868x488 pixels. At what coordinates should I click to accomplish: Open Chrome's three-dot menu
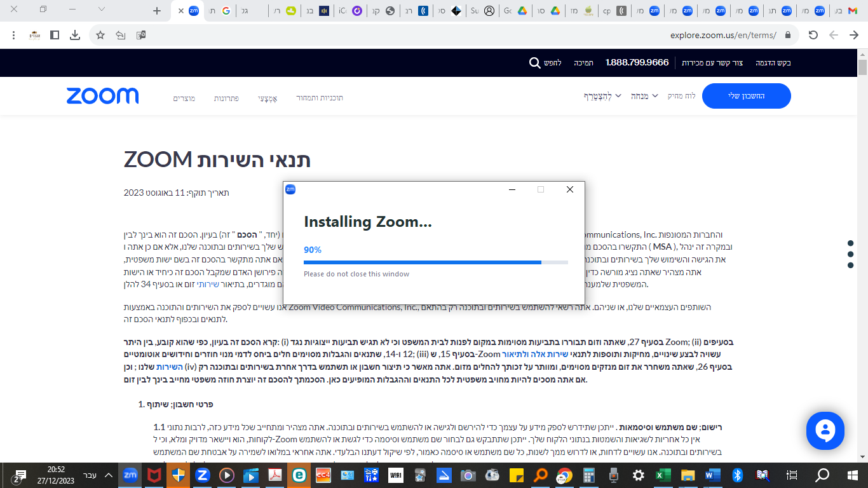click(13, 35)
